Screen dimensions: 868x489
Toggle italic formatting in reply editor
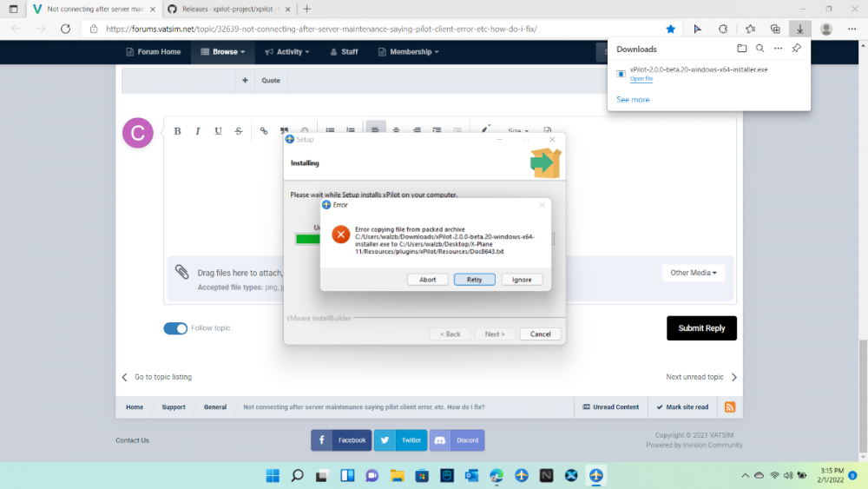[198, 131]
